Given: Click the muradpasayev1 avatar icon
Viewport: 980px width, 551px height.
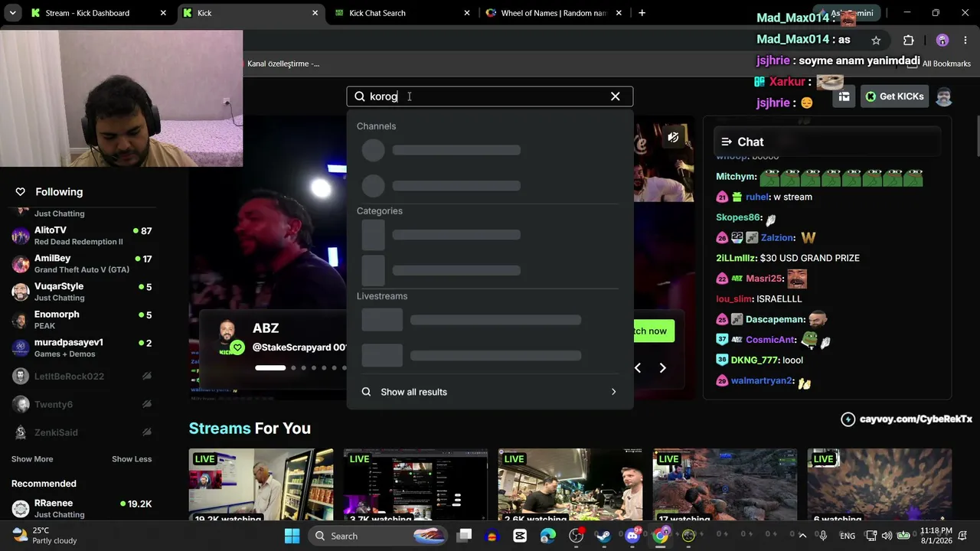Looking at the screenshot, I should (21, 348).
